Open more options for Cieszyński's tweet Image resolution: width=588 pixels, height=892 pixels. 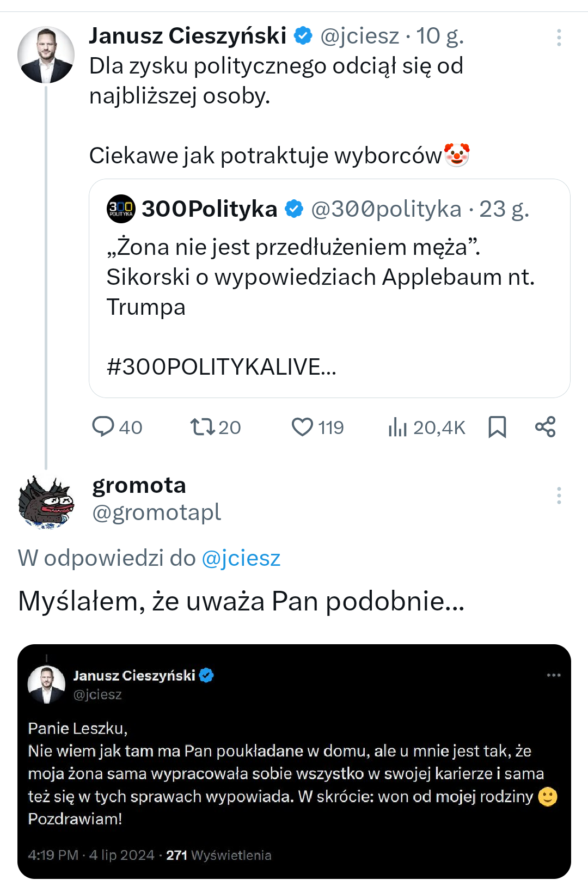pyautogui.click(x=559, y=38)
